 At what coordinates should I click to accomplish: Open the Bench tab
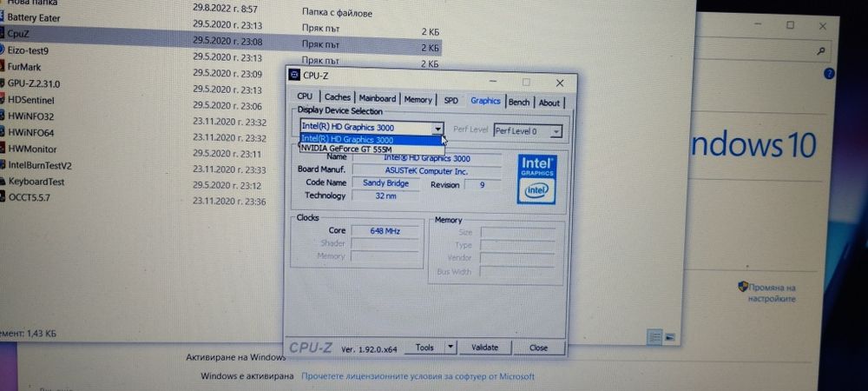click(x=519, y=102)
